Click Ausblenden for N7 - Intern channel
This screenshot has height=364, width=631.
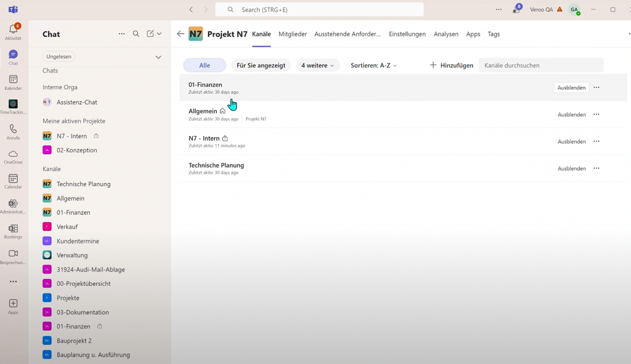tap(571, 142)
